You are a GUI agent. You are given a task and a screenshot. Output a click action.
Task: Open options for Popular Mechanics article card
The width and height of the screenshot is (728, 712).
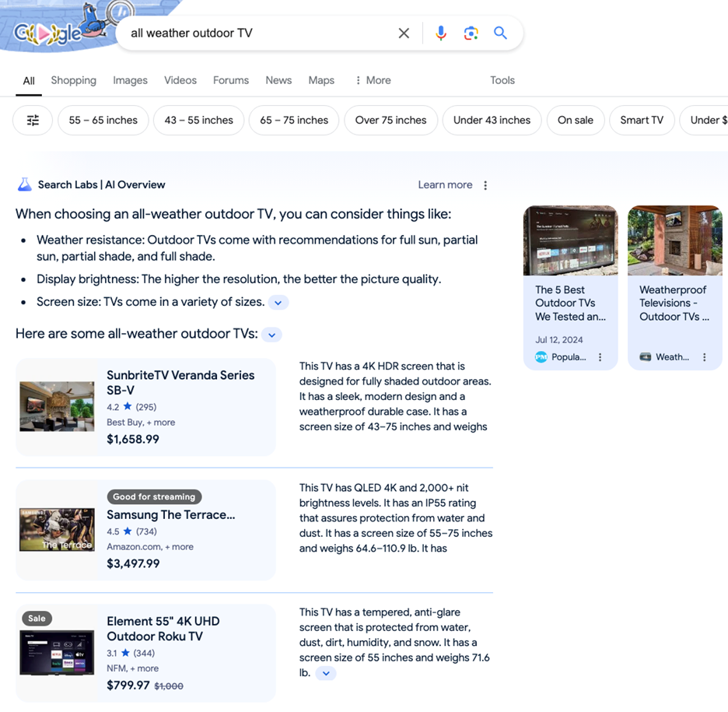coord(600,357)
